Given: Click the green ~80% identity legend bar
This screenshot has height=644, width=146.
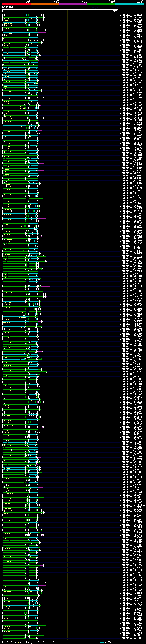Looking at the screenshot, I should click(x=101, y=4).
